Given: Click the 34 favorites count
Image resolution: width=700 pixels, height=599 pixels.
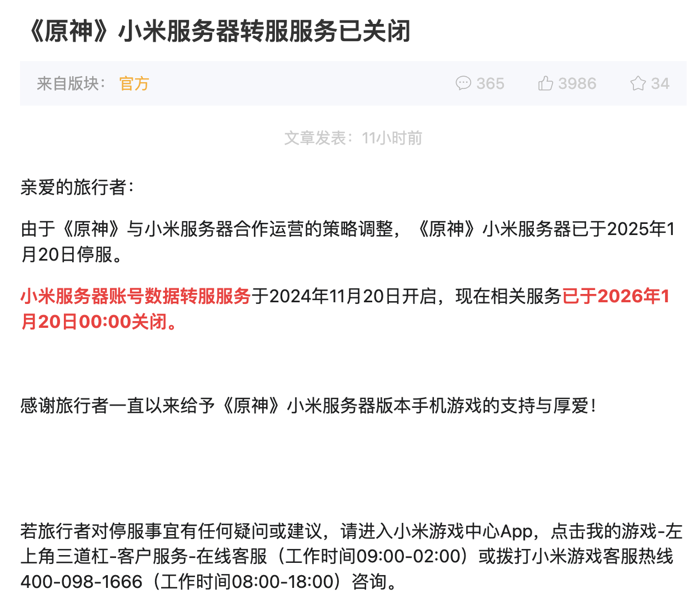Looking at the screenshot, I should pos(660,83).
